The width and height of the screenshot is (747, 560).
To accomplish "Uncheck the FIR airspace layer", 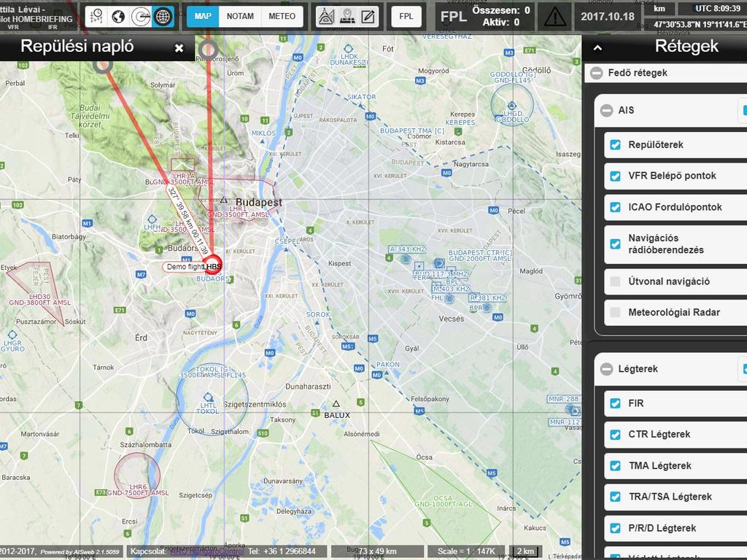I will (x=616, y=403).
